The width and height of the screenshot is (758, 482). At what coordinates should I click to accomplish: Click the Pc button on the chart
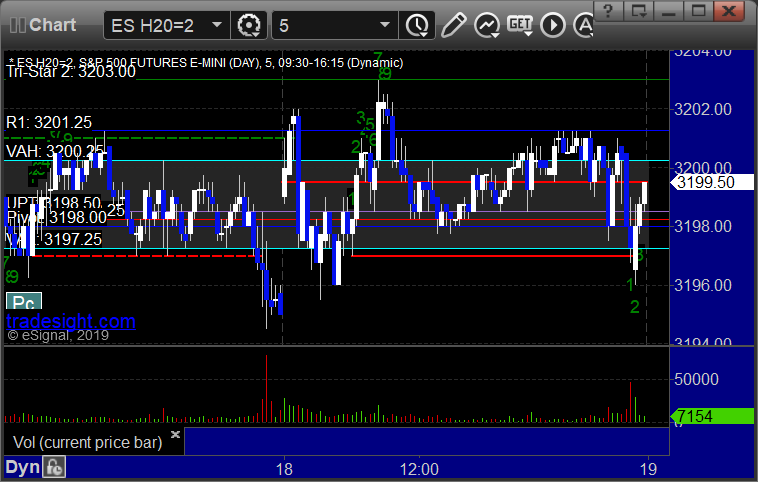(x=24, y=301)
